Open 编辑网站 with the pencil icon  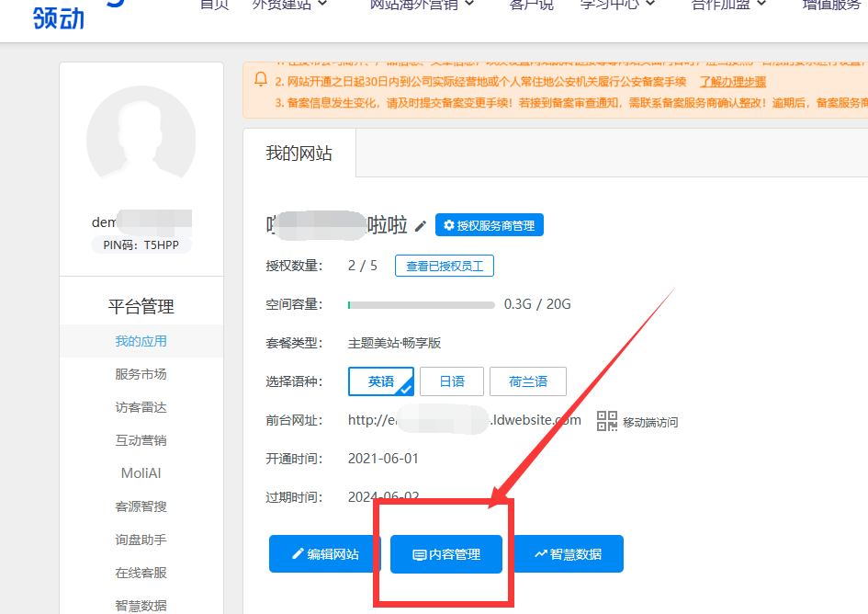pyautogui.click(x=324, y=553)
